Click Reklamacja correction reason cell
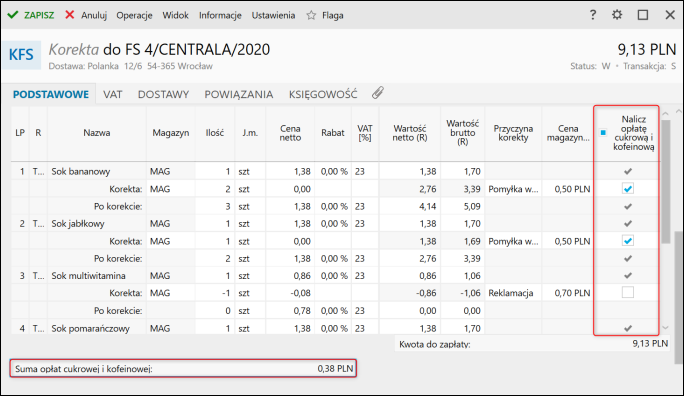684x396 pixels. pos(513,293)
